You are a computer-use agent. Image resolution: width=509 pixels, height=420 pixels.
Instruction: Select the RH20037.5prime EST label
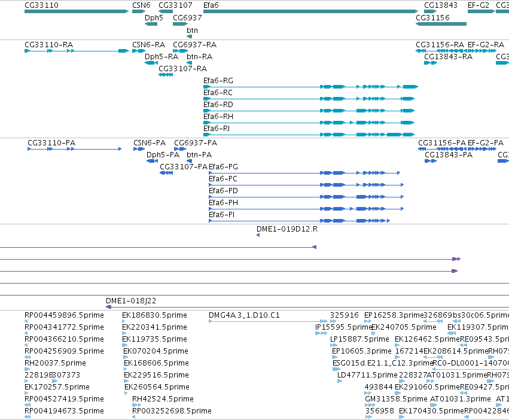[x=55, y=363]
